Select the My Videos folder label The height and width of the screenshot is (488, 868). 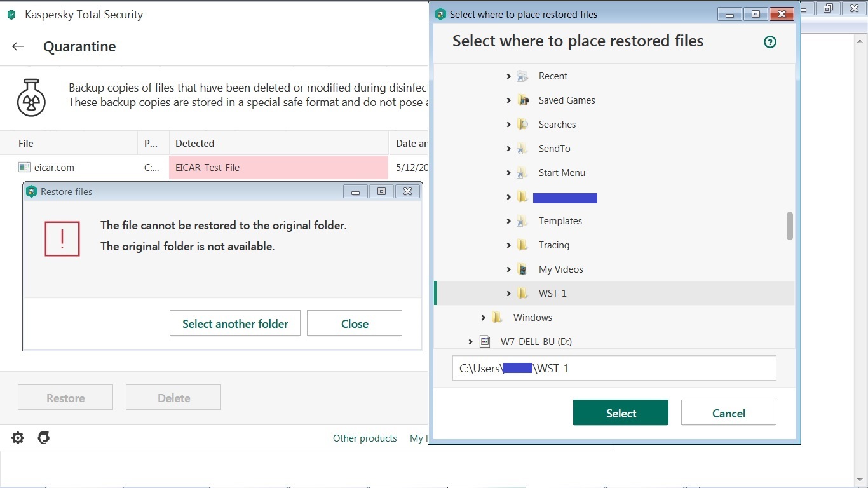pyautogui.click(x=561, y=269)
